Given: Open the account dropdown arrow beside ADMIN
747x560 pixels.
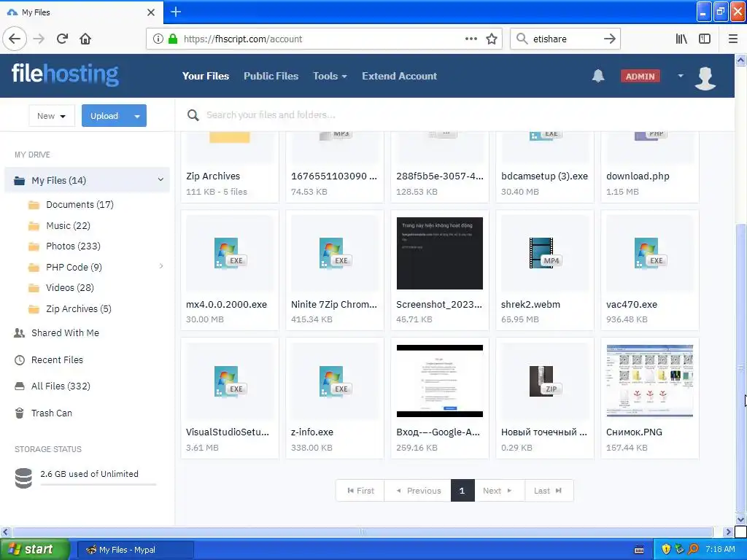Looking at the screenshot, I should point(681,76).
